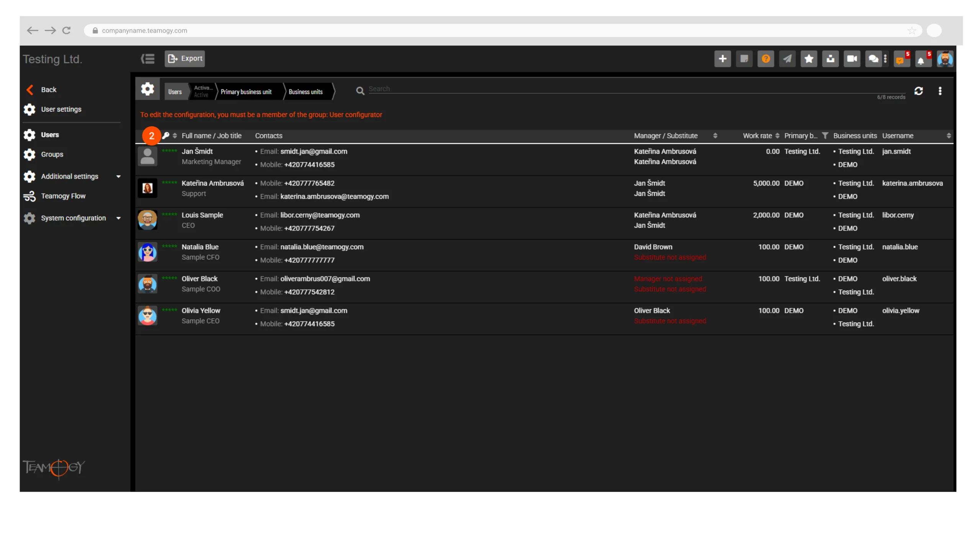Toggle sort order on Work rate column

tap(777, 136)
